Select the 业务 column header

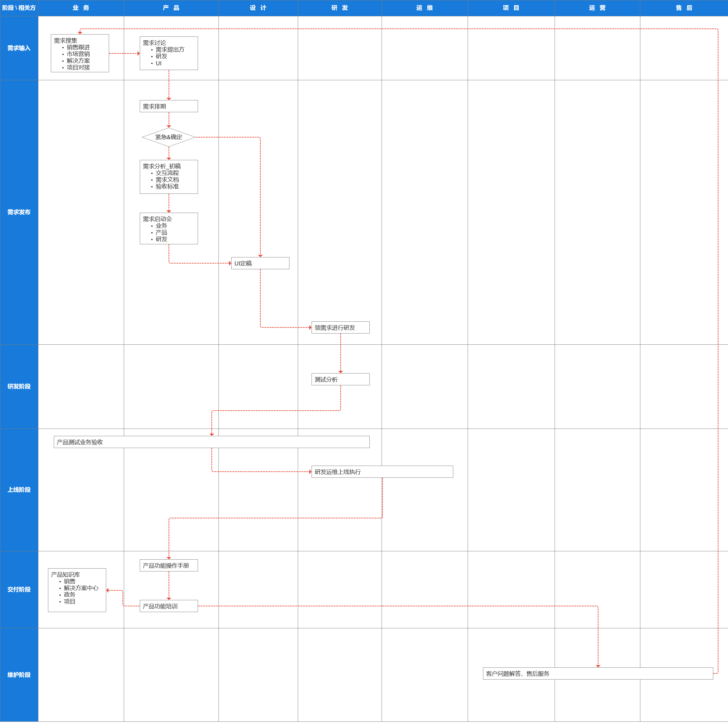81,8
